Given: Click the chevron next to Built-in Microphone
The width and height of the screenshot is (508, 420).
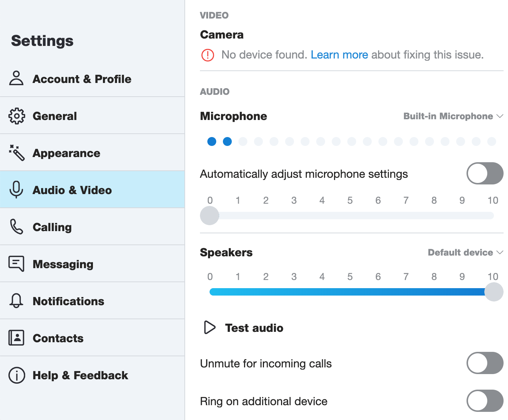Looking at the screenshot, I should point(499,116).
